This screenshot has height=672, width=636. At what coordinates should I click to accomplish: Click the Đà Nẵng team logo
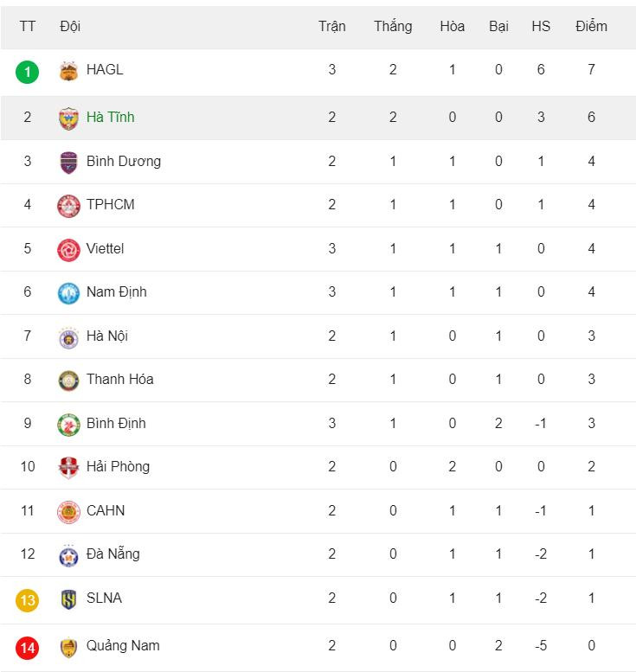(68, 555)
